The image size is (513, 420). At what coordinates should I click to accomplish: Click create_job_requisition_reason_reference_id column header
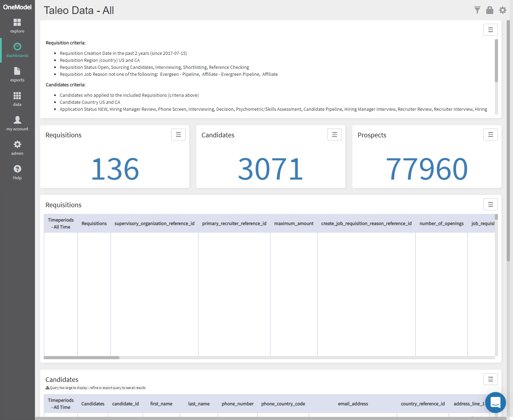point(366,223)
